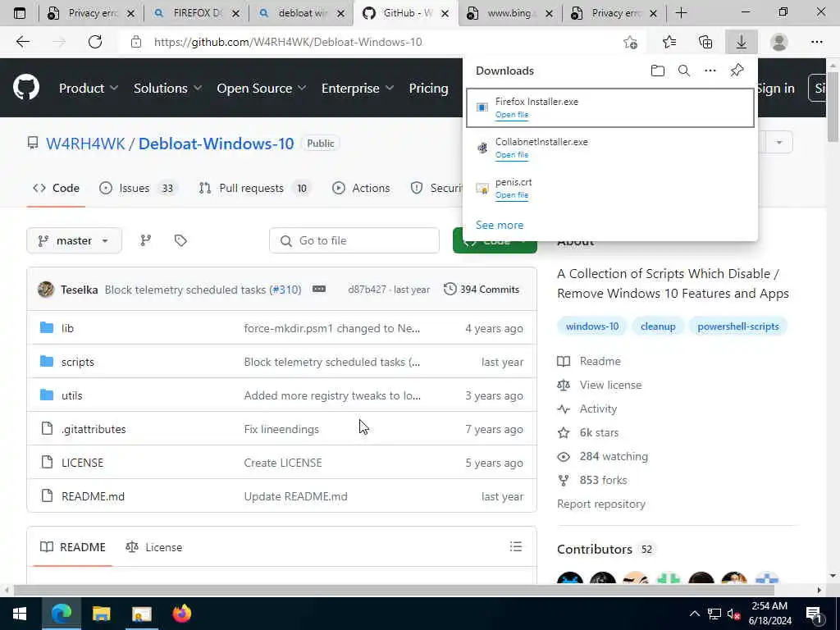Screen dimensions: 840x630
Task: Click the Sign in link
Action: [x=775, y=89]
